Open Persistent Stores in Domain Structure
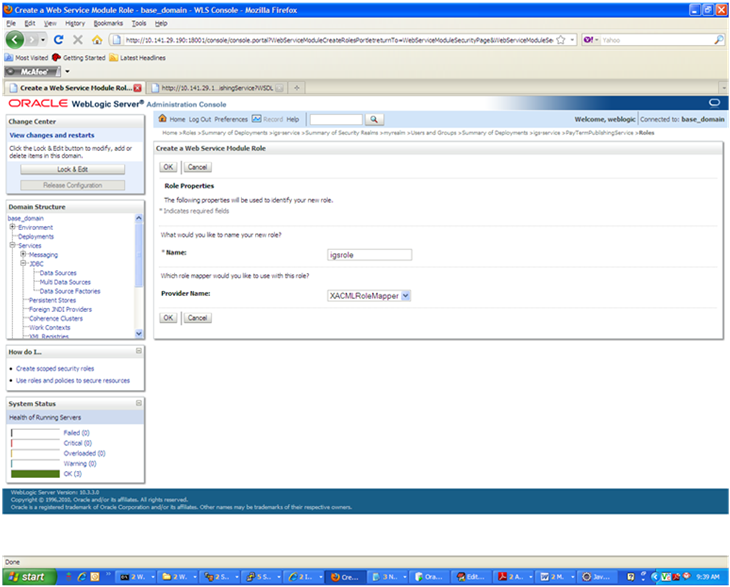 [x=52, y=300]
